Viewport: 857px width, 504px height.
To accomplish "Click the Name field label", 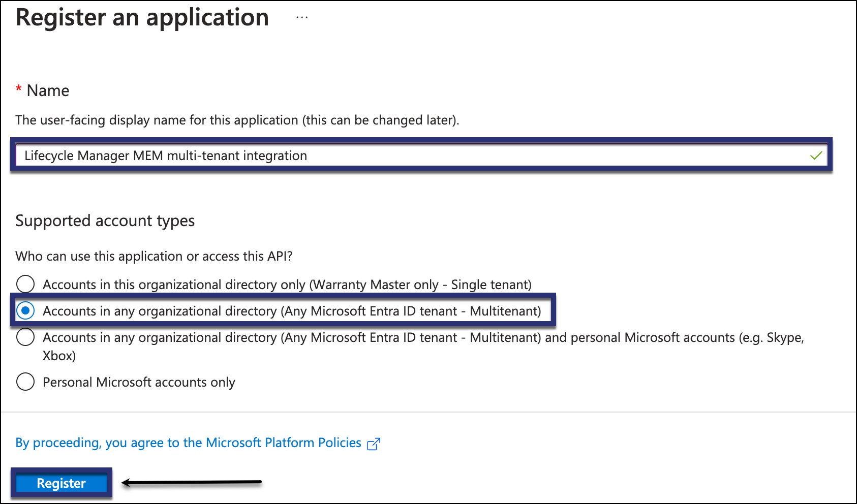I will coord(48,90).
